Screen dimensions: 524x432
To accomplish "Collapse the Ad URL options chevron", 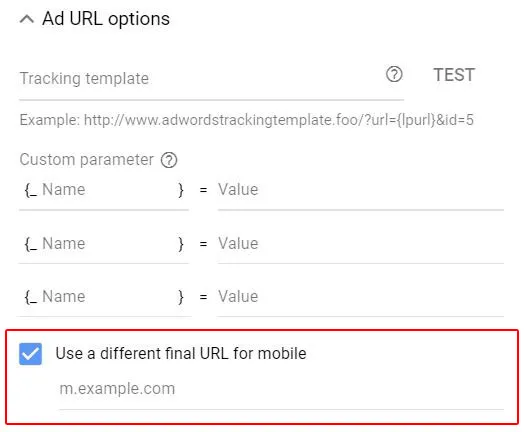I will [x=27, y=19].
